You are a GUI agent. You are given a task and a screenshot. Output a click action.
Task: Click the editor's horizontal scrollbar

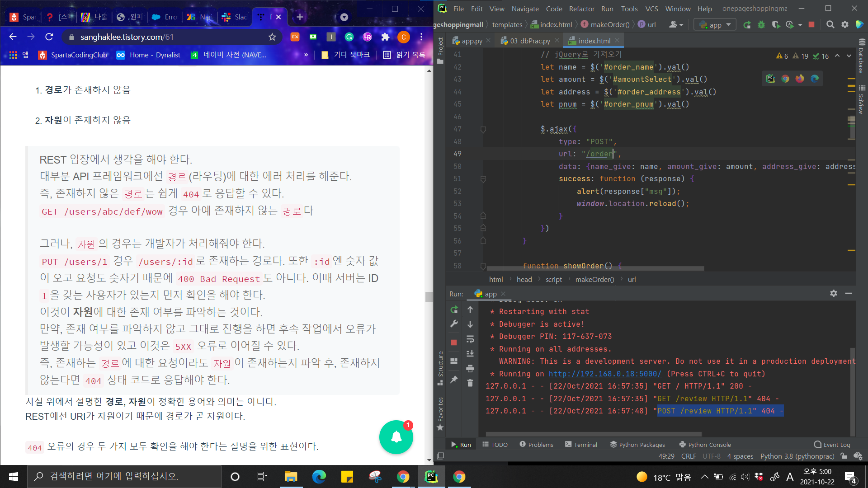[x=594, y=268]
